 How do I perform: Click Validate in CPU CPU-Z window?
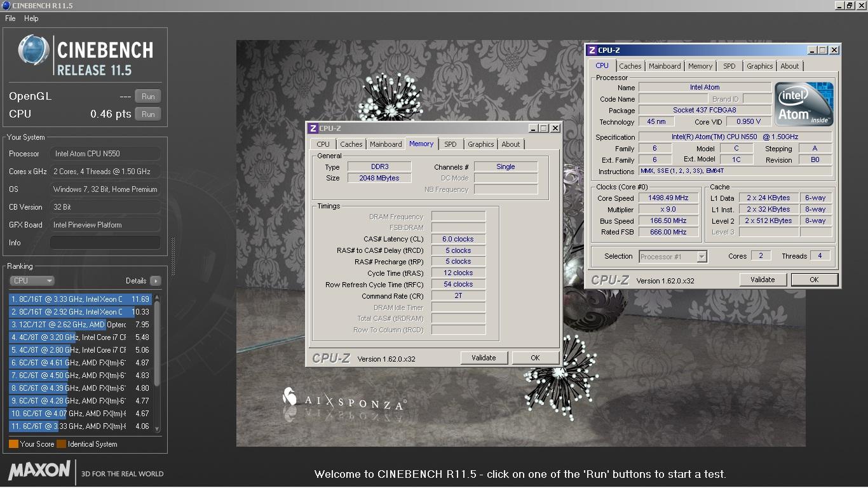pyautogui.click(x=763, y=280)
